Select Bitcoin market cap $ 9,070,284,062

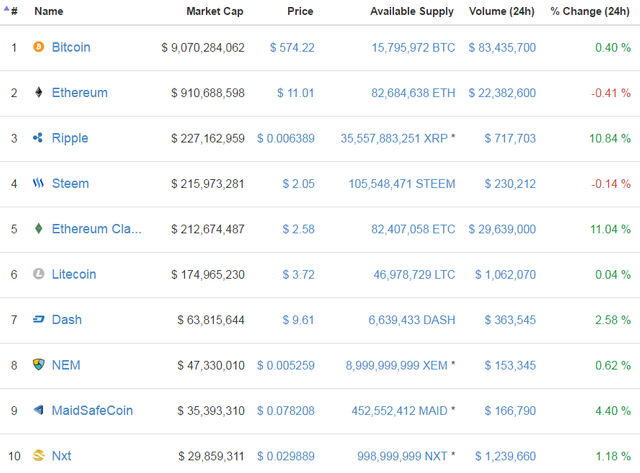point(203,48)
